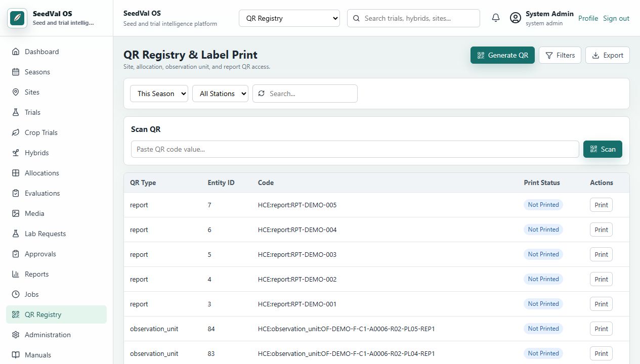Click the refresh icon in filter search
640x364 pixels.
pyautogui.click(x=262, y=94)
